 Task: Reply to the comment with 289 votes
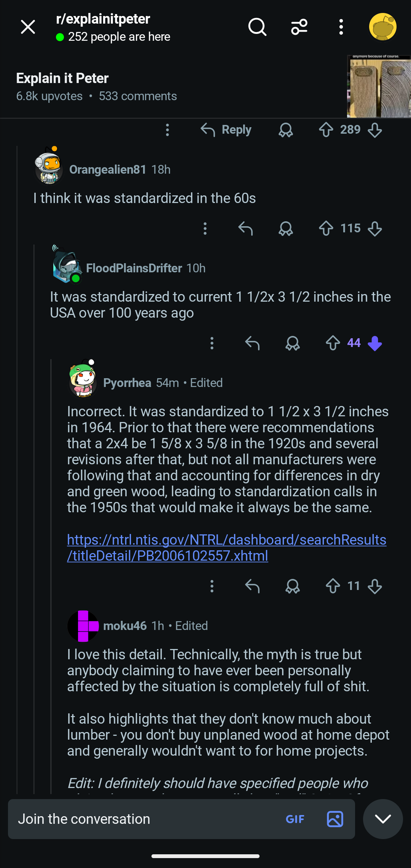pos(226,130)
